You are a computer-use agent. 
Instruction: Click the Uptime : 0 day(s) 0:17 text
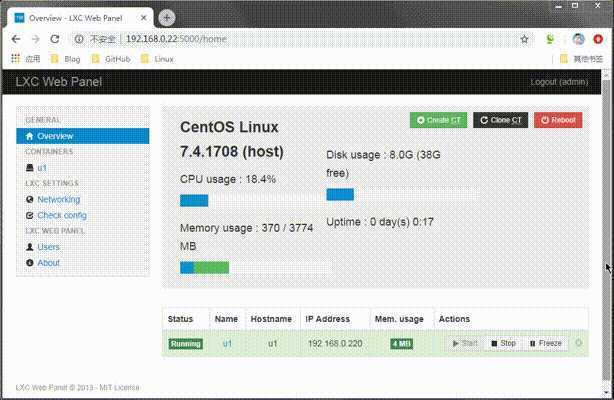[380, 222]
